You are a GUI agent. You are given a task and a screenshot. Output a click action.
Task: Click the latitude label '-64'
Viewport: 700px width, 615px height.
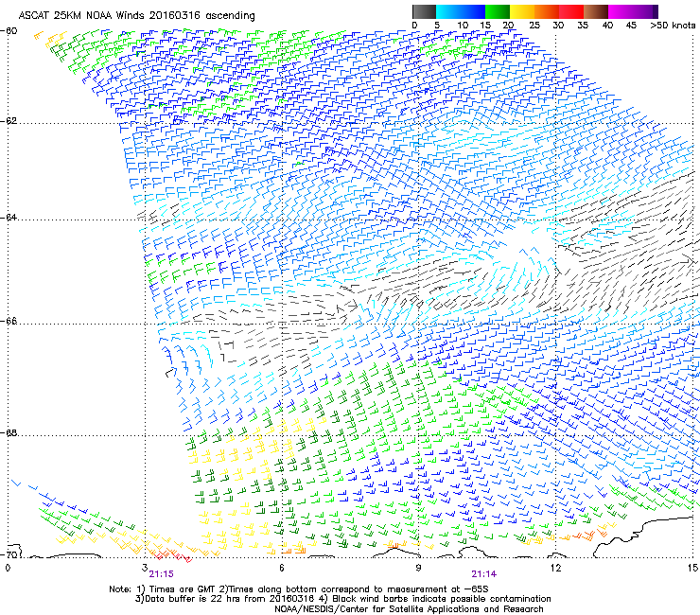(9, 218)
